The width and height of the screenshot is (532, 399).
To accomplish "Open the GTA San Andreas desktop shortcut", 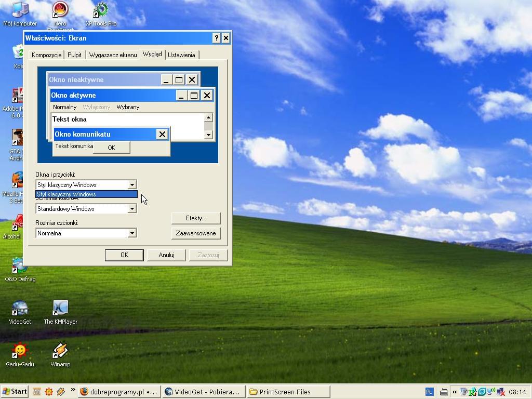I will pos(16,145).
